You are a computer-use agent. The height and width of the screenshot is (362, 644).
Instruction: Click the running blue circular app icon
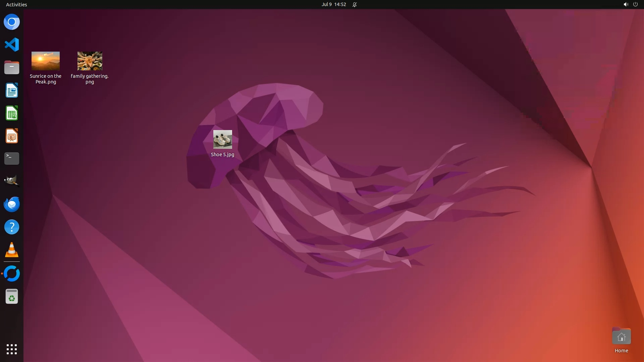[12, 274]
